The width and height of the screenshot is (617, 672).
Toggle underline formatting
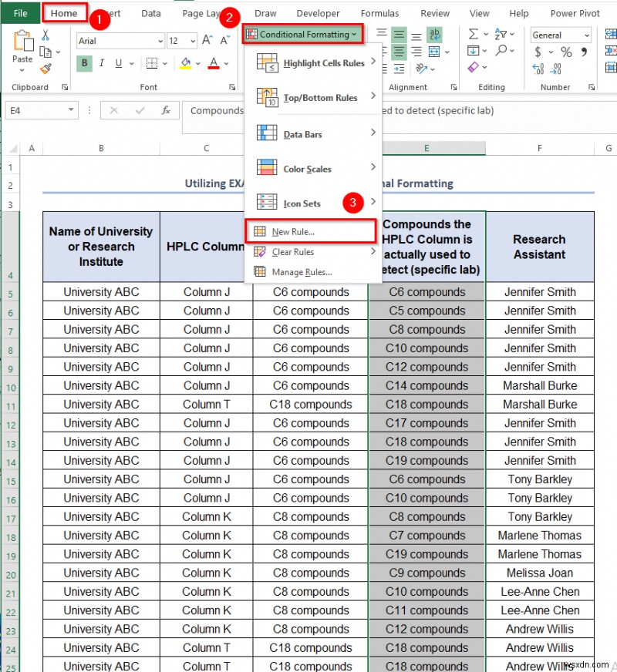(x=118, y=62)
